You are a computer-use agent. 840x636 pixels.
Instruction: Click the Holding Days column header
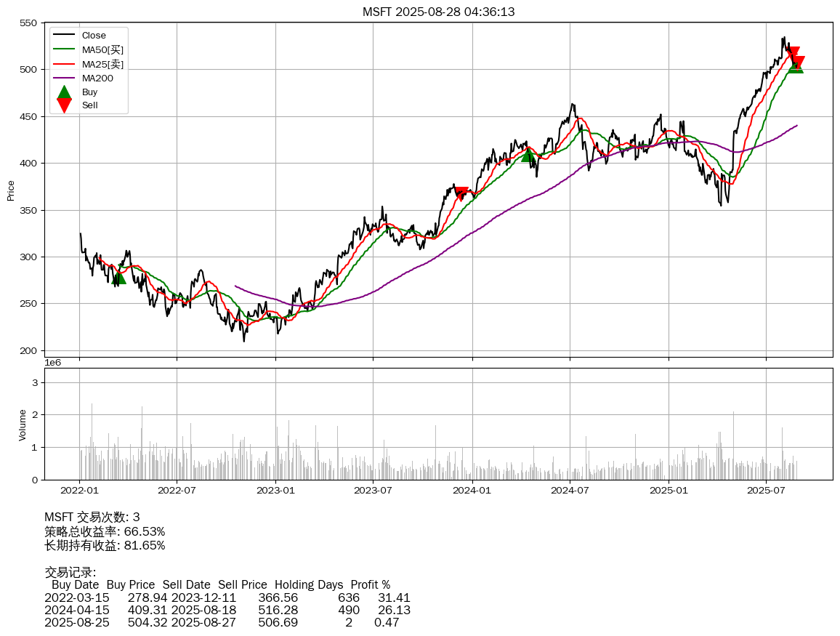[308, 584]
